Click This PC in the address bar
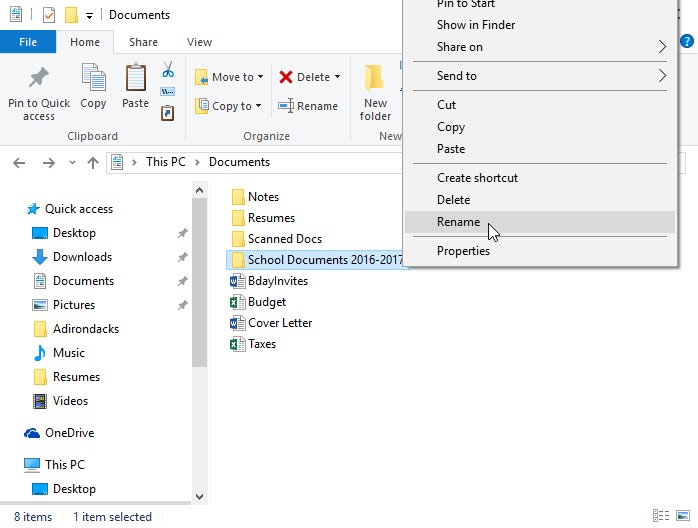This screenshot has height=528, width=698. click(166, 162)
